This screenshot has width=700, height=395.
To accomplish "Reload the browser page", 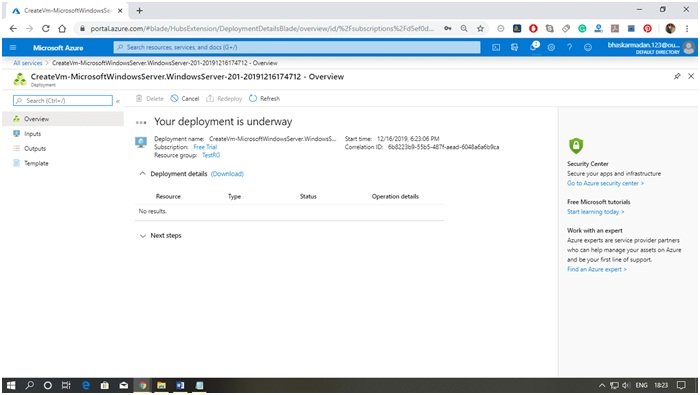I will [46, 29].
